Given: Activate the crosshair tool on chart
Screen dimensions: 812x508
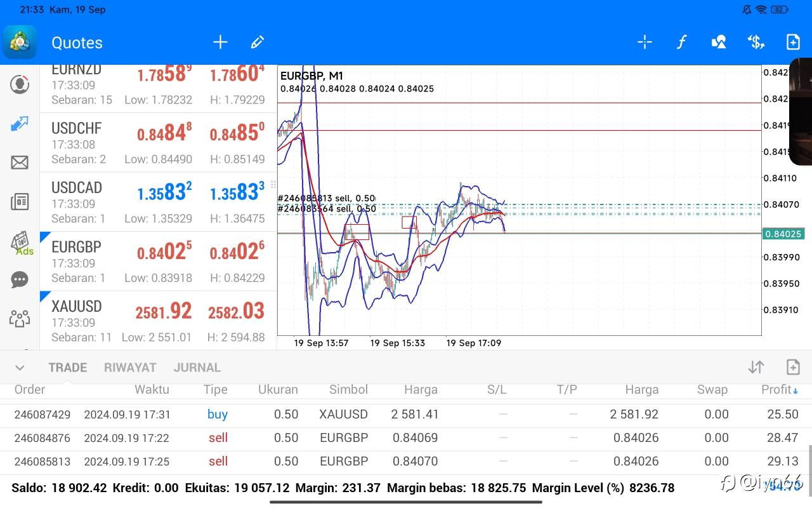Looking at the screenshot, I should 645,43.
